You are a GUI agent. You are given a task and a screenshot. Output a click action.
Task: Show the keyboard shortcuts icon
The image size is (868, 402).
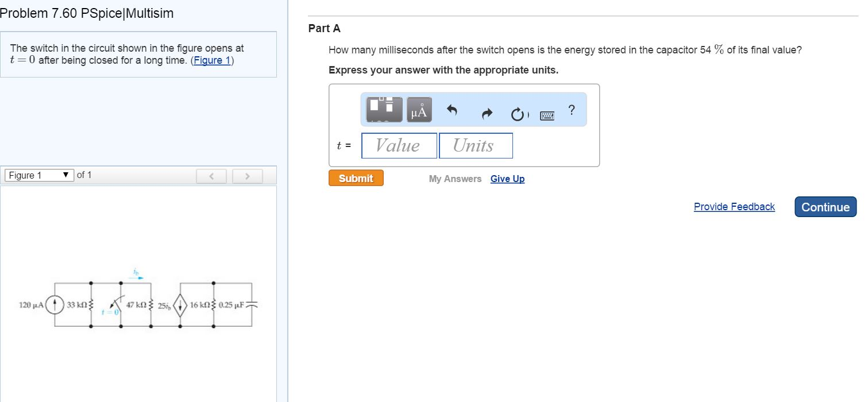pos(547,116)
